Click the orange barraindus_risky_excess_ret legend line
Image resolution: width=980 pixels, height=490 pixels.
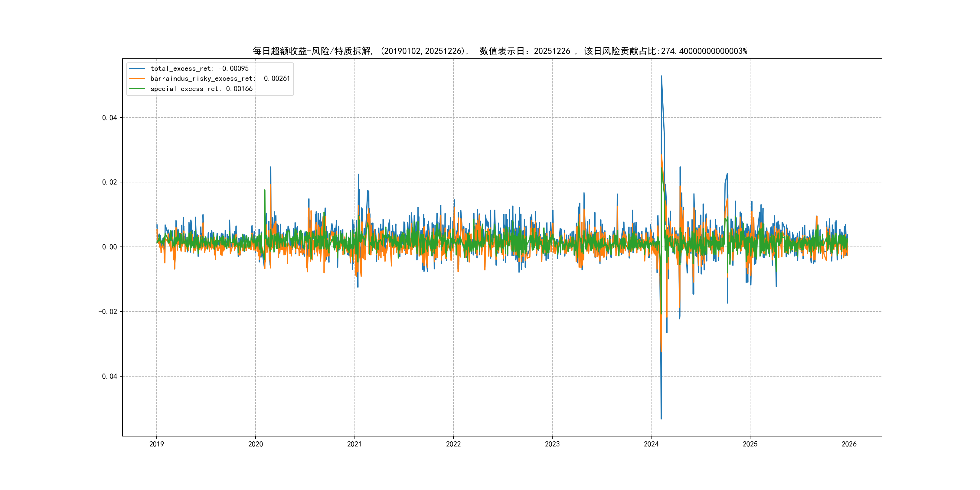click(137, 79)
